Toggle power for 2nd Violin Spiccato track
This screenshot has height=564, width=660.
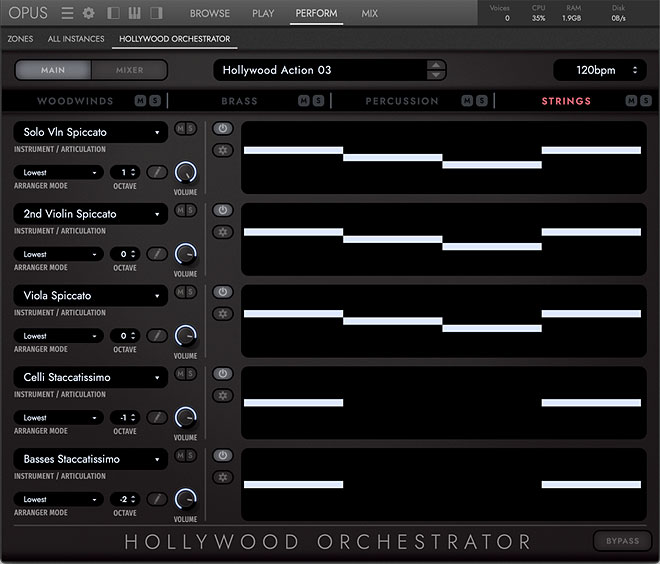[x=223, y=210]
